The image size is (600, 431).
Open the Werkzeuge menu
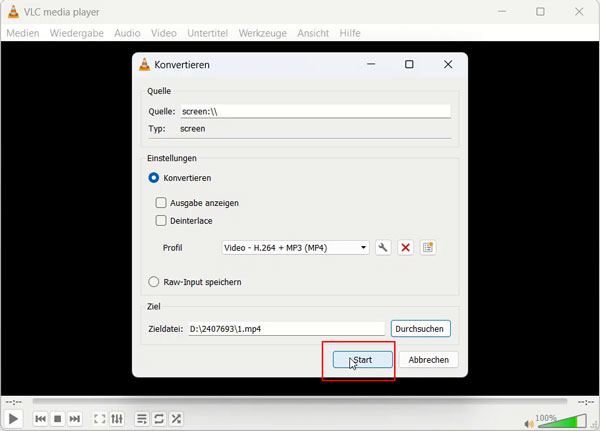pyautogui.click(x=262, y=33)
